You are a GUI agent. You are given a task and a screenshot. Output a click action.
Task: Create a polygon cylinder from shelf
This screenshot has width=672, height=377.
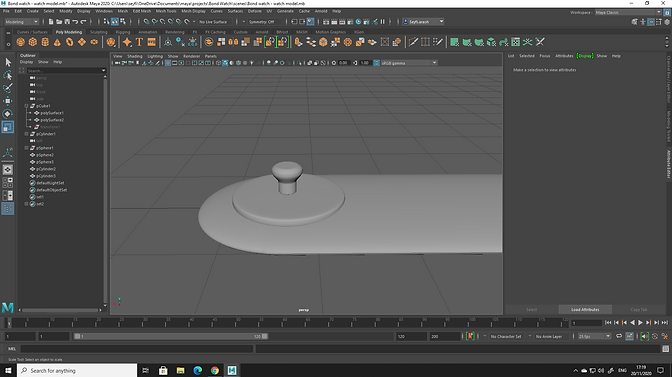[45, 42]
